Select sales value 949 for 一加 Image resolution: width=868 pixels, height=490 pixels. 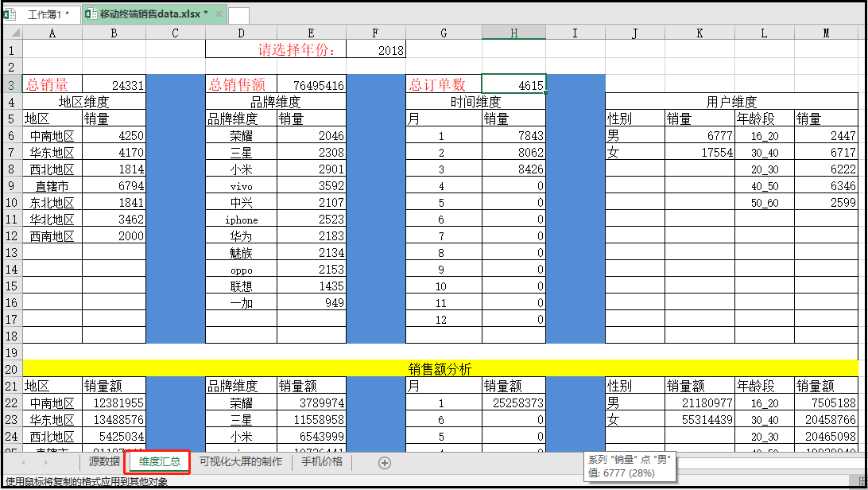(x=312, y=303)
